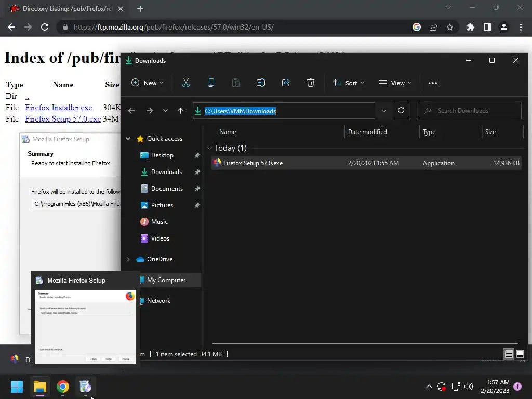Sort by Name column header
This screenshot has width=532, height=399.
[x=228, y=131]
